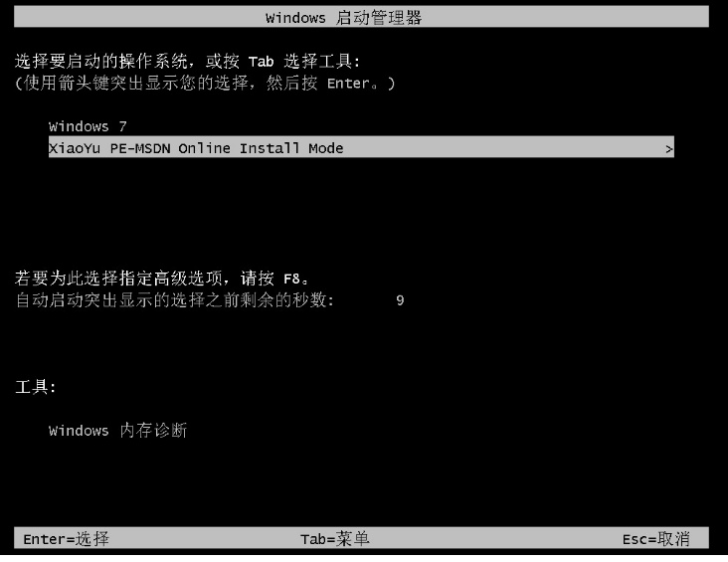
Task: Click the Tab=菜单 hint
Action: pyautogui.click(x=335, y=539)
